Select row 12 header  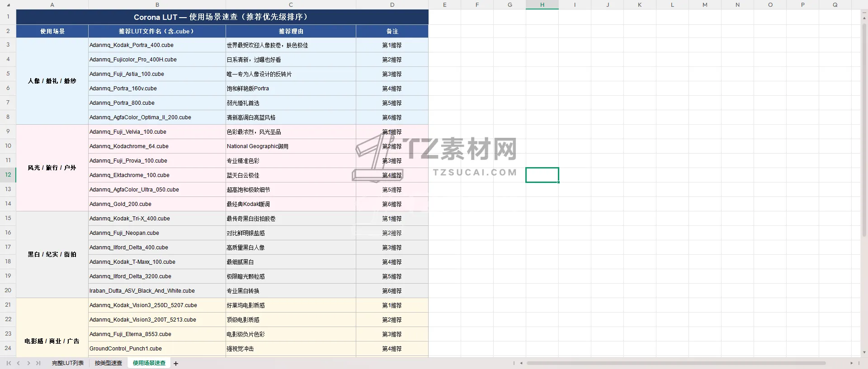[x=8, y=175]
